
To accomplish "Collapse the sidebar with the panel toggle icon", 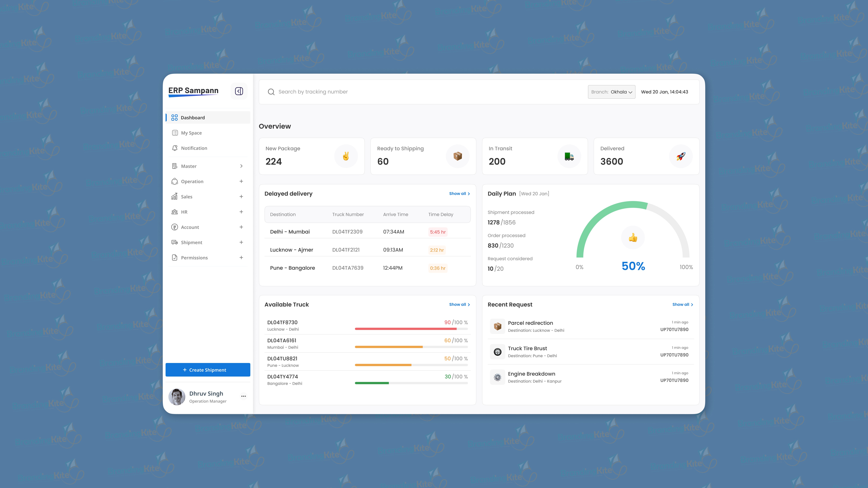I will [239, 91].
